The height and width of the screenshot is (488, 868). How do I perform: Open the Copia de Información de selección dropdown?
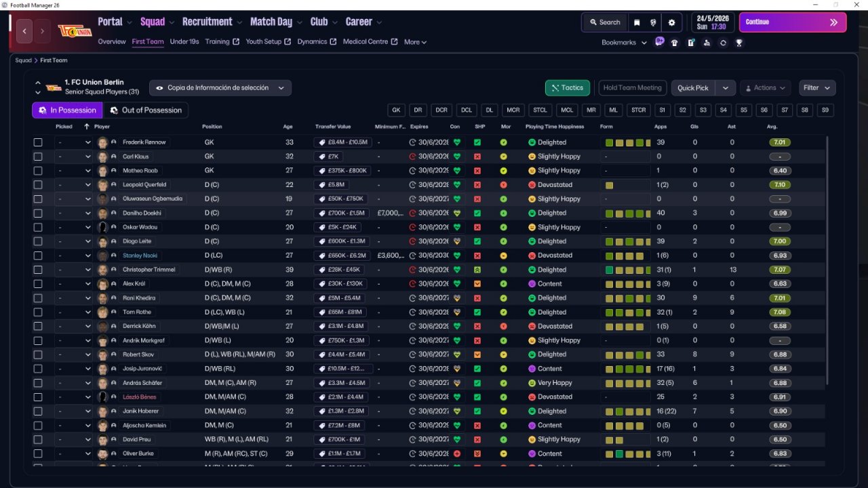click(220, 87)
